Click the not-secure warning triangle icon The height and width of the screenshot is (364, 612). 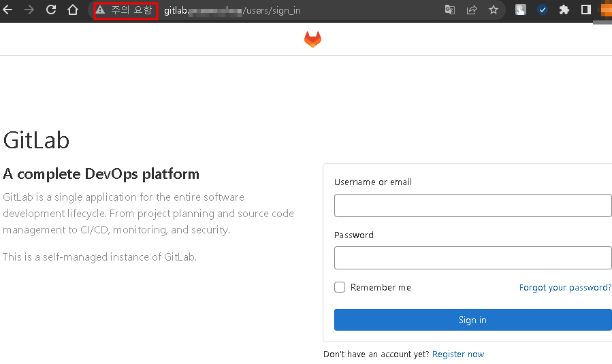(100, 10)
